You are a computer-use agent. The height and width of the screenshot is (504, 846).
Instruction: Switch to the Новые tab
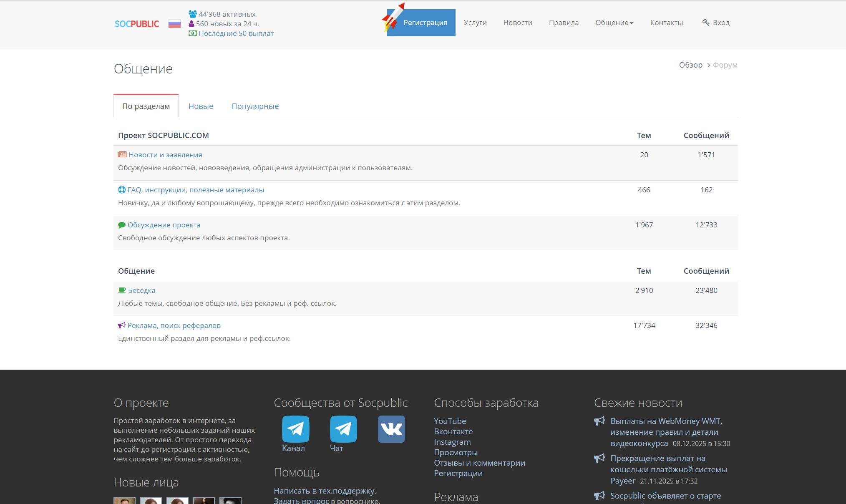pyautogui.click(x=201, y=106)
